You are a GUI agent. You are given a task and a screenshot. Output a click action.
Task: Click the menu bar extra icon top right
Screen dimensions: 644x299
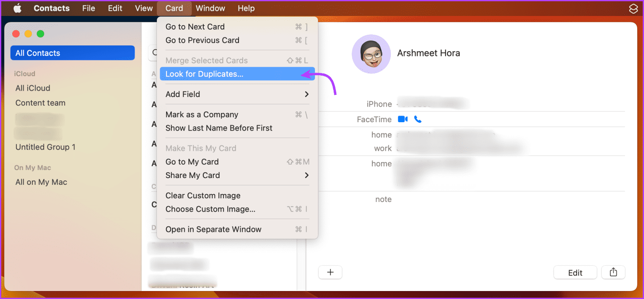pos(633,8)
